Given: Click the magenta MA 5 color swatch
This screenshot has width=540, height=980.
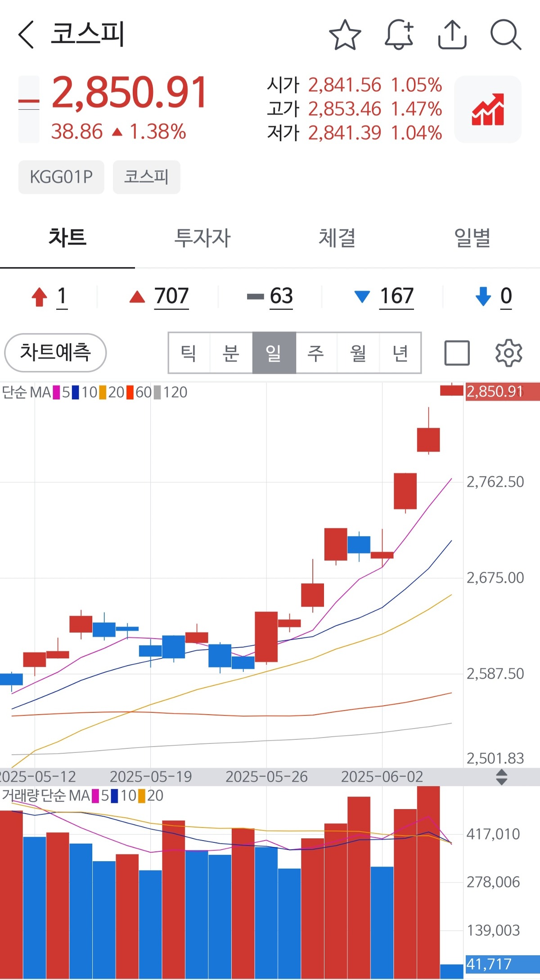Looking at the screenshot, I should [56, 393].
